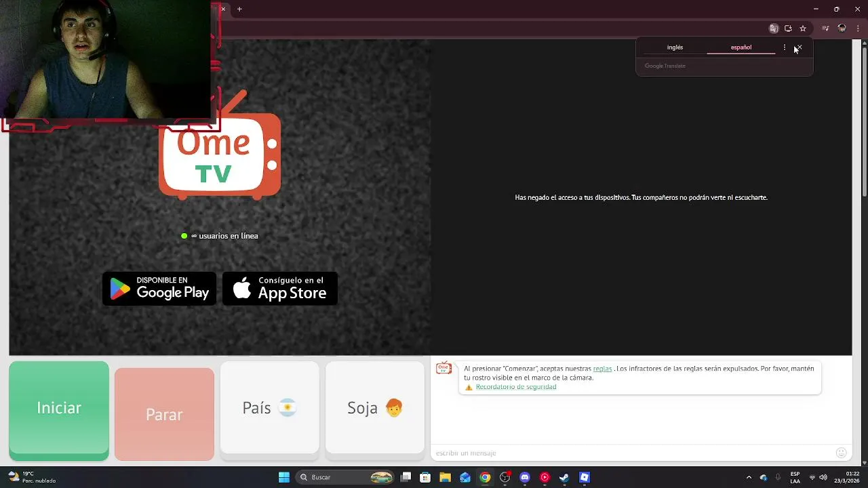868x488 pixels.
Task: Show hidden system tray icons
Action: click(749, 477)
